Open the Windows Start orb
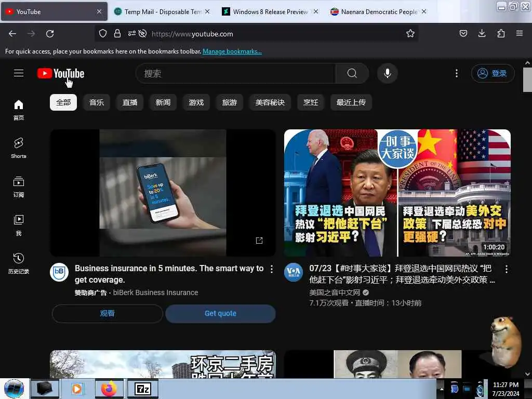 14,389
